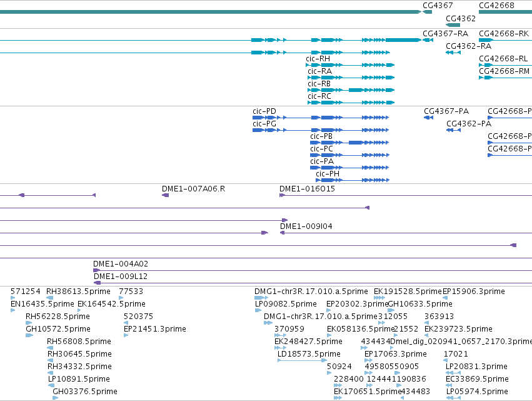Viewport: 532px width, 401px height.
Task: Select the cic-PD protein label
Action: [264, 111]
